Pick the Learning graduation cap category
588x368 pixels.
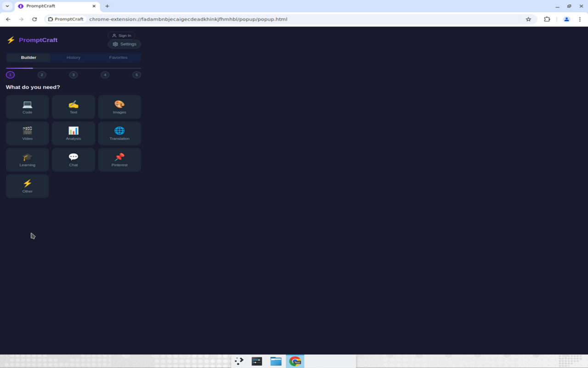point(28,160)
